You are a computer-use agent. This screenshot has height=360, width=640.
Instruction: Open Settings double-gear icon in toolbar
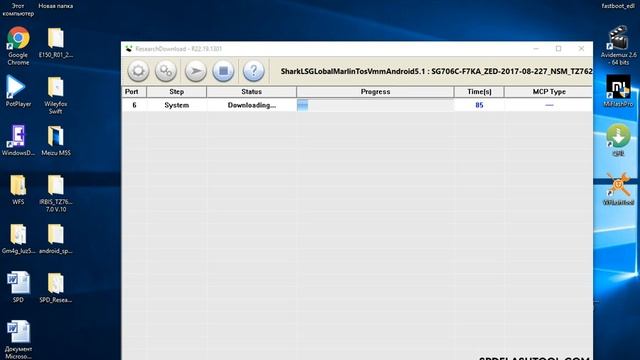click(166, 71)
